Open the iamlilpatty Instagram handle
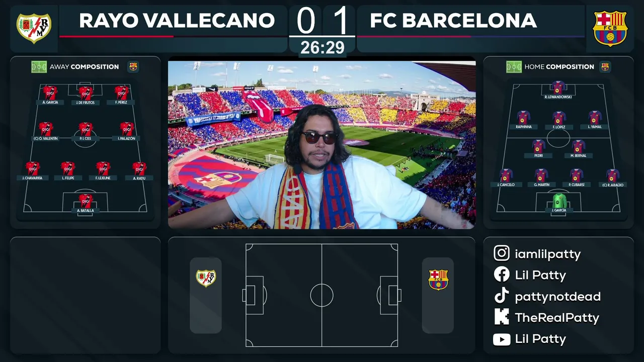This screenshot has width=644, height=362. click(x=548, y=254)
